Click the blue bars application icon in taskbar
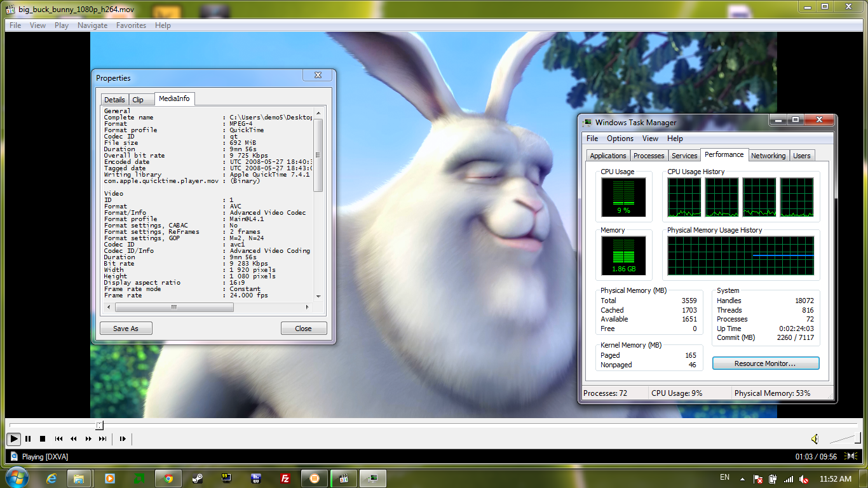Image resolution: width=868 pixels, height=488 pixels. [256, 478]
